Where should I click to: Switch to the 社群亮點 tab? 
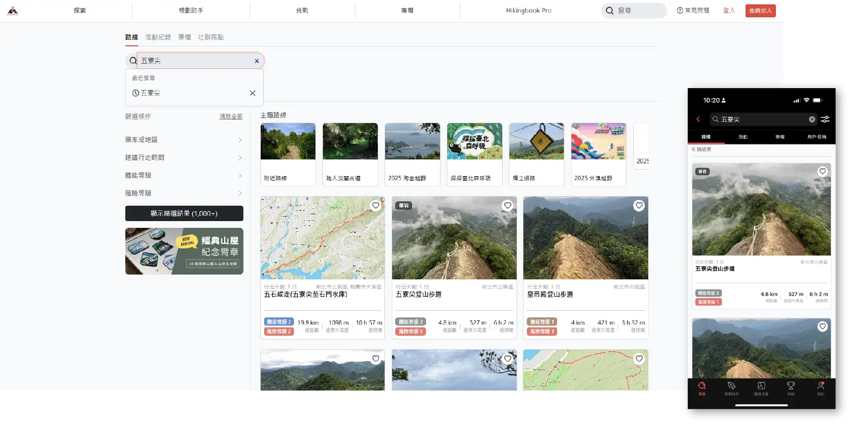tap(211, 37)
